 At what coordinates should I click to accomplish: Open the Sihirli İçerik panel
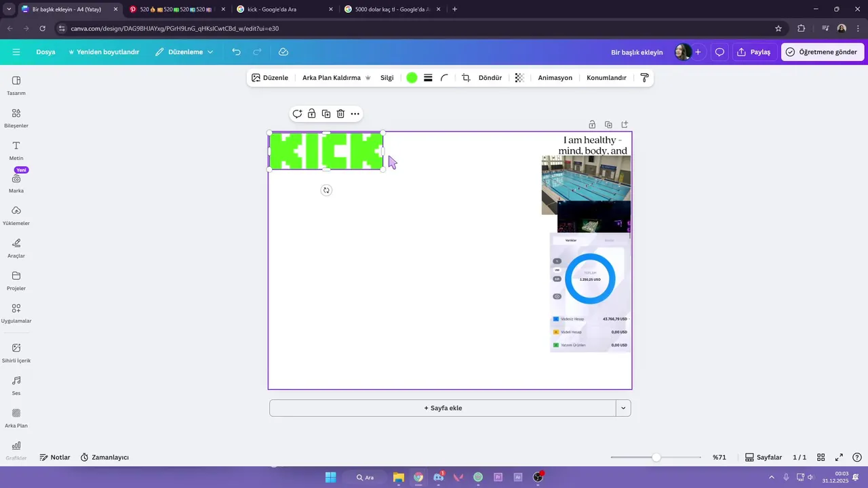pos(16,352)
